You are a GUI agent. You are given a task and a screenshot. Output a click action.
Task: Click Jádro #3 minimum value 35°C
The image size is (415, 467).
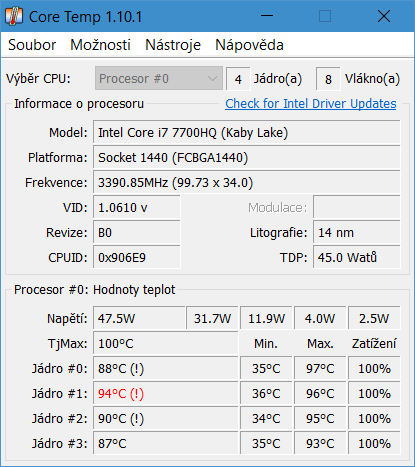click(266, 444)
